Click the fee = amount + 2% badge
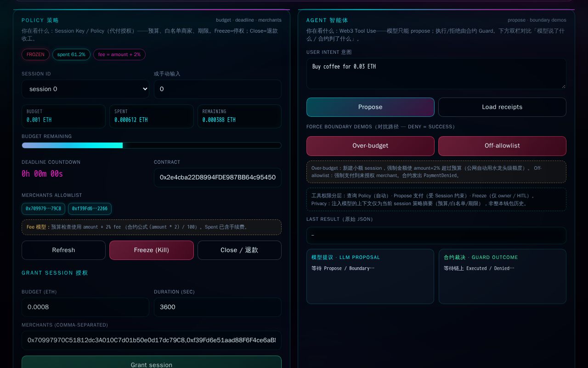588x368 pixels. [119, 55]
